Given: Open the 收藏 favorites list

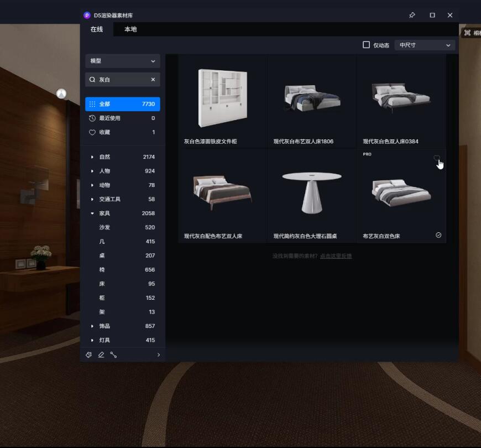Looking at the screenshot, I should 122,132.
